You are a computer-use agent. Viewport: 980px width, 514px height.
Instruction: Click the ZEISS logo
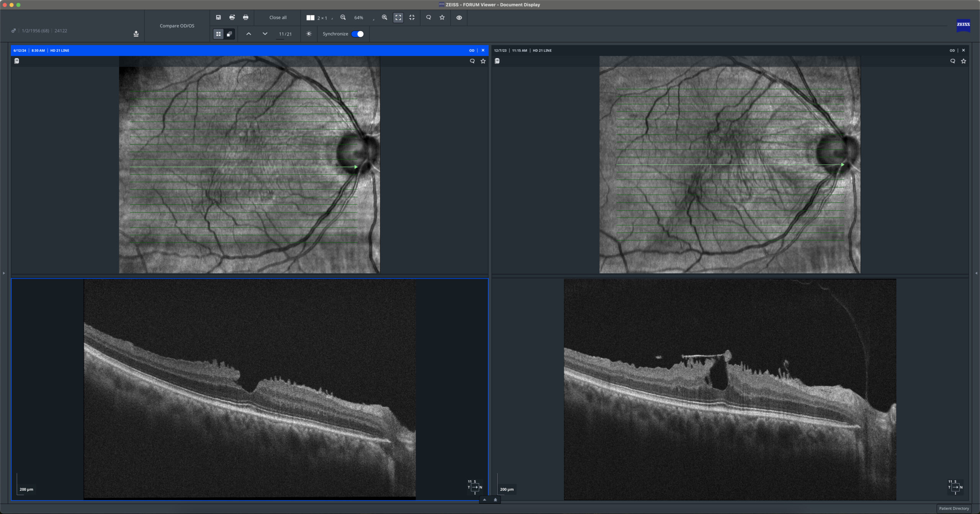point(963,25)
